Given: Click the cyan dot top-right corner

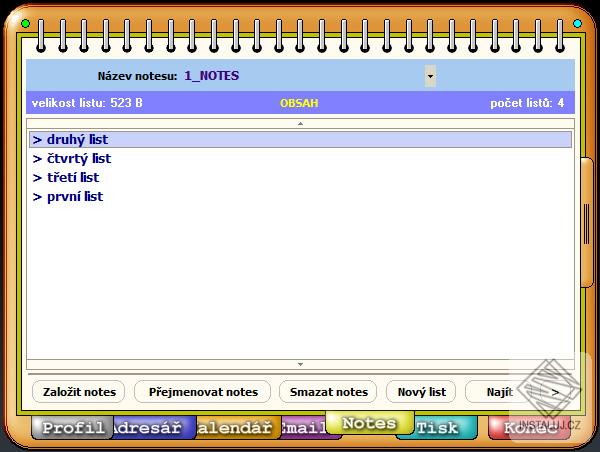Looking at the screenshot, I should 577,24.
